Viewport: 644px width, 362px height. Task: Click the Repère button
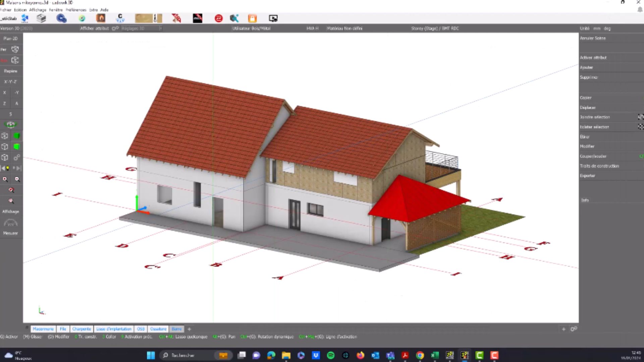(11, 71)
